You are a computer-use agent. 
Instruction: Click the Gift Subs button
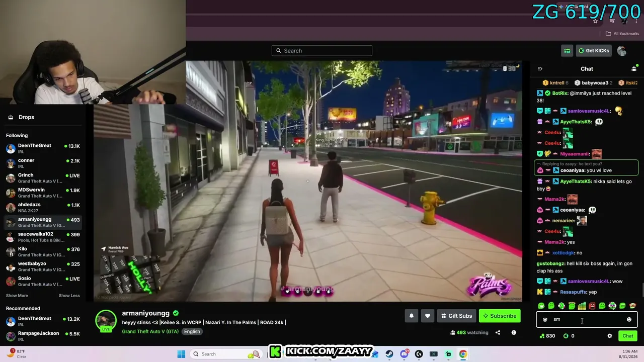[456, 316]
